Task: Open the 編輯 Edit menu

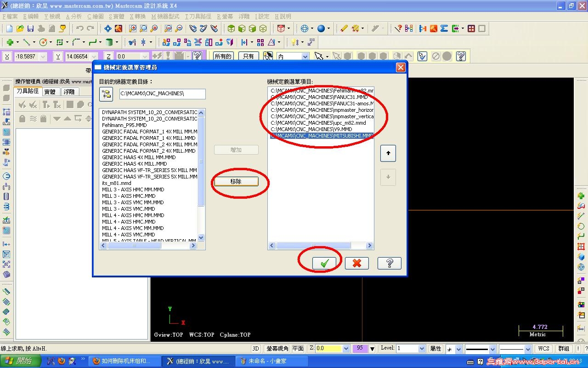Action: click(31, 16)
